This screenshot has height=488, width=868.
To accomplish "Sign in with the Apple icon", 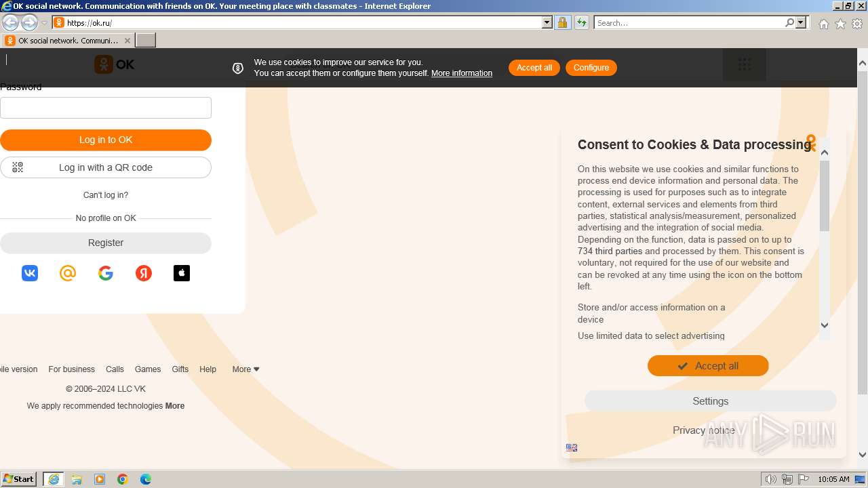I will 182,273.
